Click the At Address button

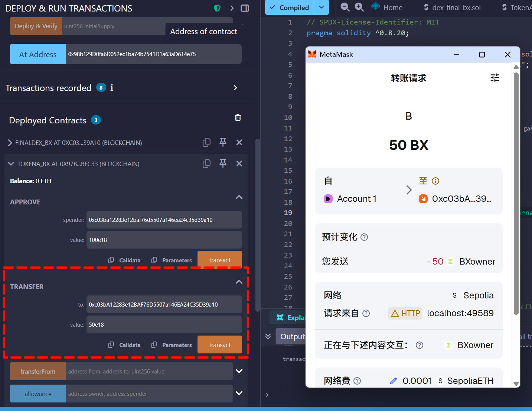click(38, 54)
